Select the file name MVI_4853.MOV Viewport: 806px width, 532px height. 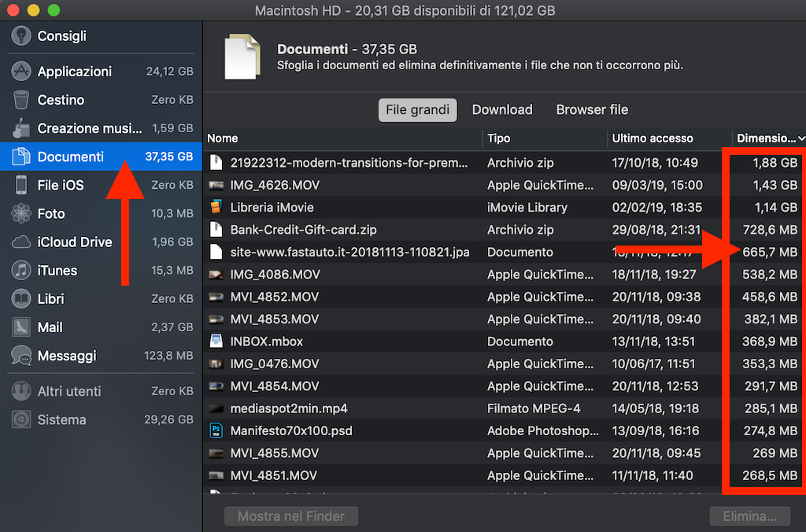tap(275, 320)
